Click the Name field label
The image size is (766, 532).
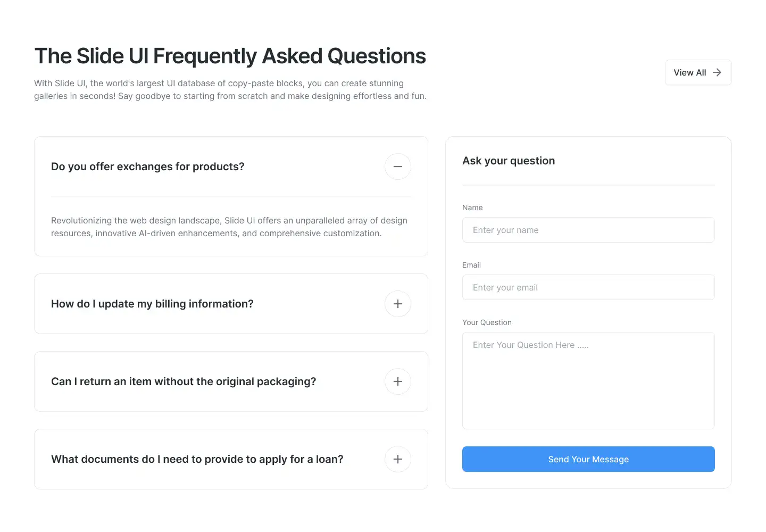coord(472,207)
